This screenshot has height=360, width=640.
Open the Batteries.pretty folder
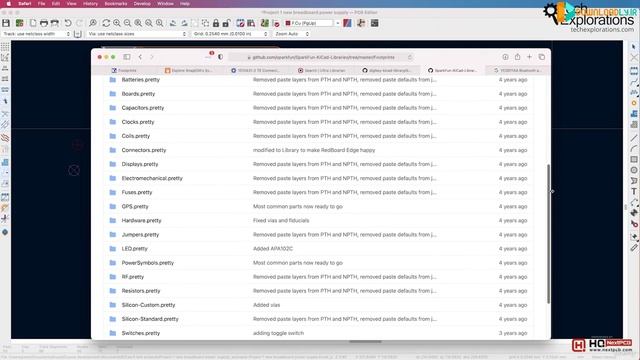pyautogui.click(x=140, y=80)
